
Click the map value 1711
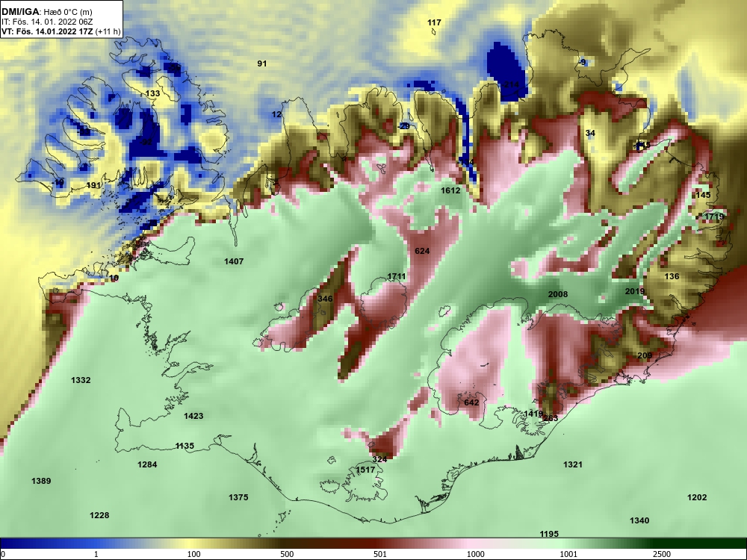[397, 277]
